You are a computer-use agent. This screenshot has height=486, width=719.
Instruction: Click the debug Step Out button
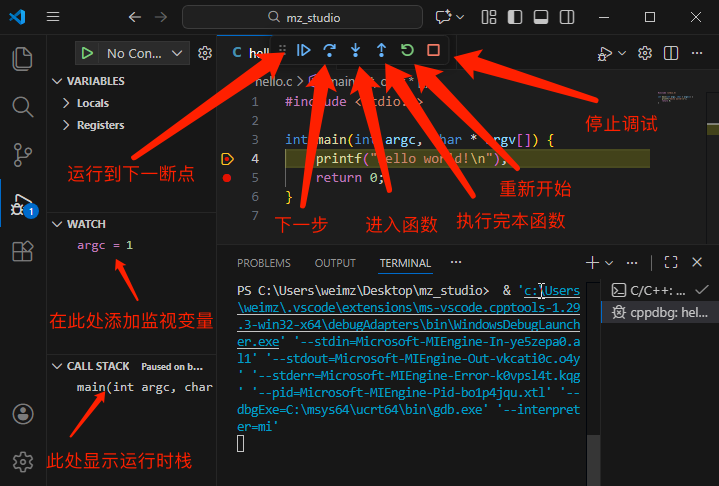point(381,50)
